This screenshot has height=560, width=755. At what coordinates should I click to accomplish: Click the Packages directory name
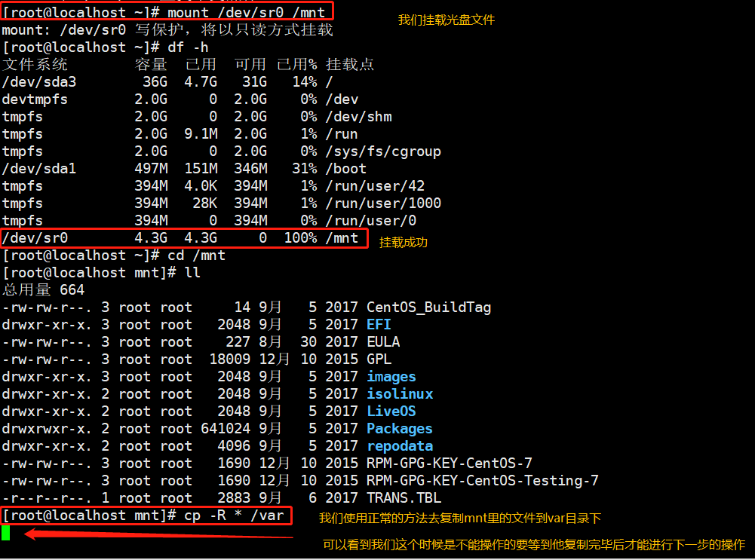pyautogui.click(x=400, y=428)
